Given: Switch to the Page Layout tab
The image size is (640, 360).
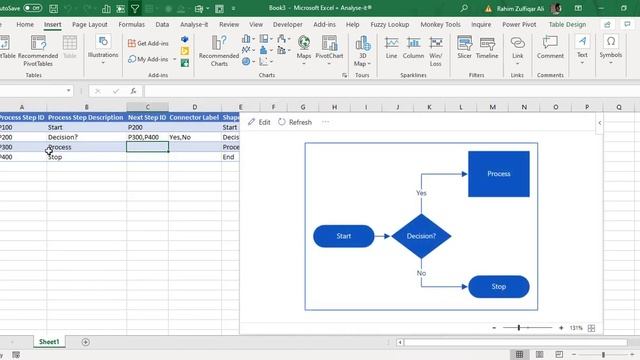Looking at the screenshot, I should [89, 24].
